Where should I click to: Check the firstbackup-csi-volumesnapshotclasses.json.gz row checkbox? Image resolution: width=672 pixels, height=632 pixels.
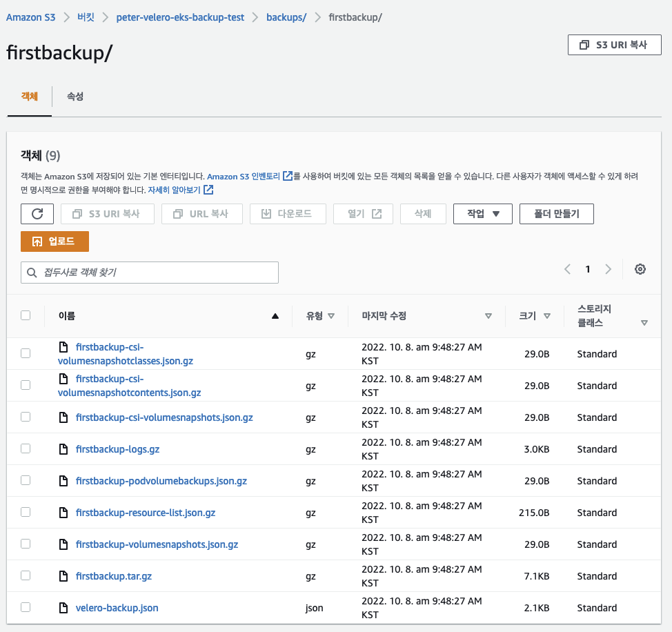[26, 353]
